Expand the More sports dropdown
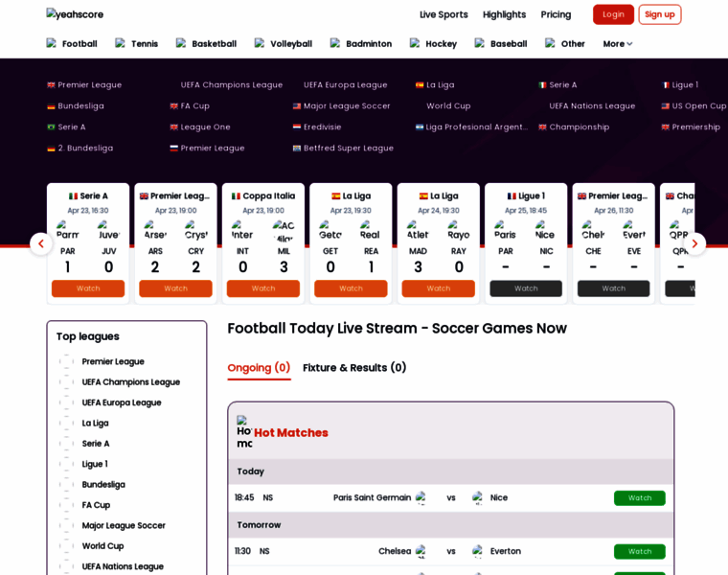Image resolution: width=728 pixels, height=575 pixels. [618, 44]
